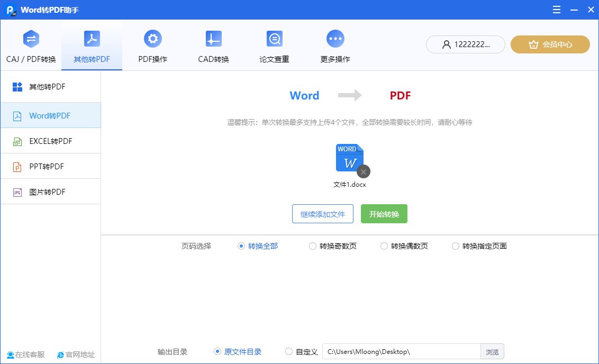This screenshot has width=599, height=364.
Task: Select 转换偶数页 radio option
Action: 404,246
